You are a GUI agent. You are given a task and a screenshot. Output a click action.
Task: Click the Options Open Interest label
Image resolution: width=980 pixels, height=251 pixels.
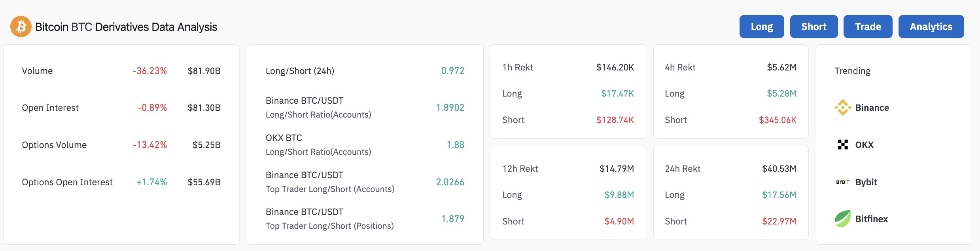coord(67,182)
